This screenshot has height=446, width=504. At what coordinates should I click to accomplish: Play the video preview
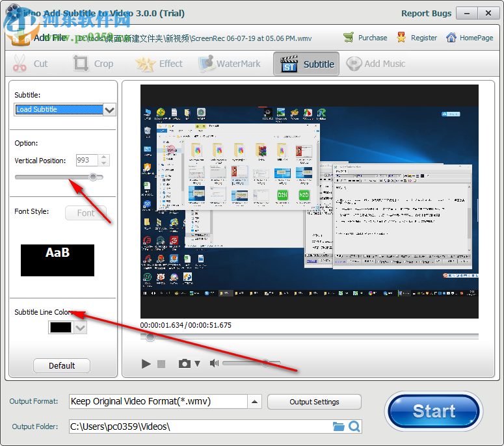[x=146, y=363]
